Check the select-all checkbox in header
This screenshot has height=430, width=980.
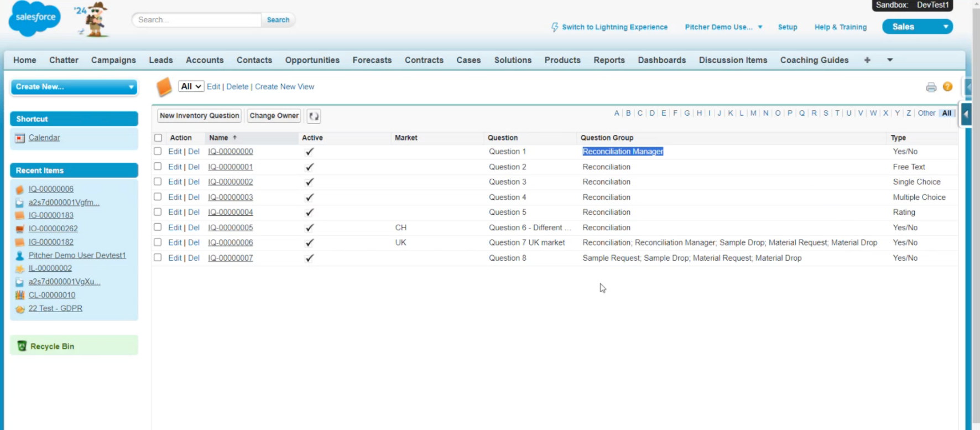158,138
